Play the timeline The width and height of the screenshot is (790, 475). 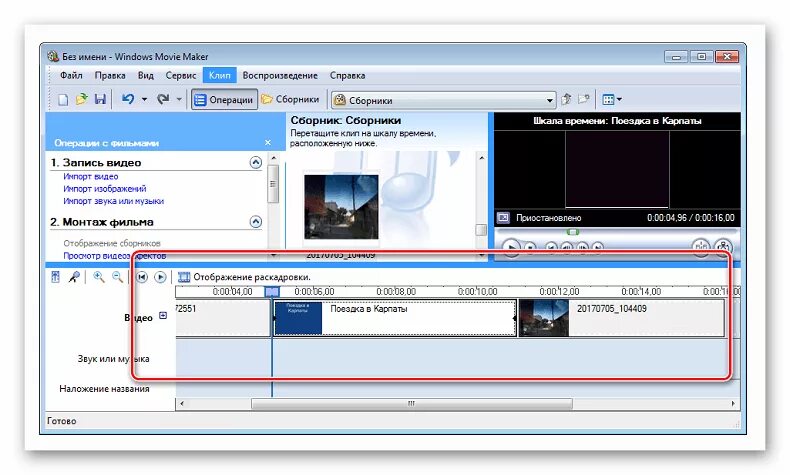[x=160, y=277]
